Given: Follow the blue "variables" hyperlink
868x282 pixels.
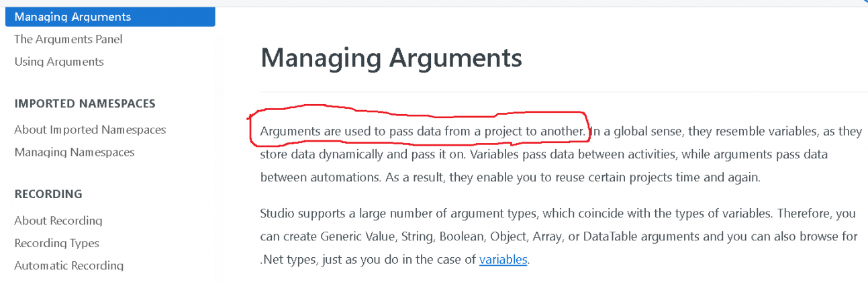Looking at the screenshot, I should [503, 259].
